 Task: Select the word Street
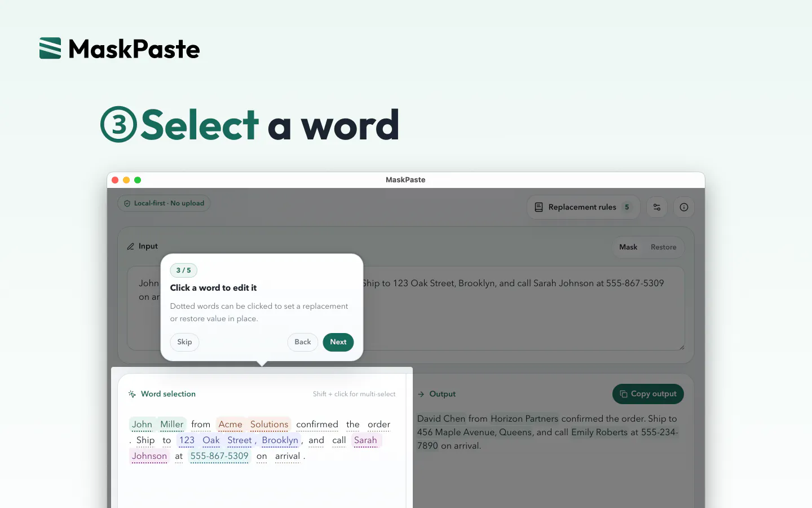pos(239,440)
